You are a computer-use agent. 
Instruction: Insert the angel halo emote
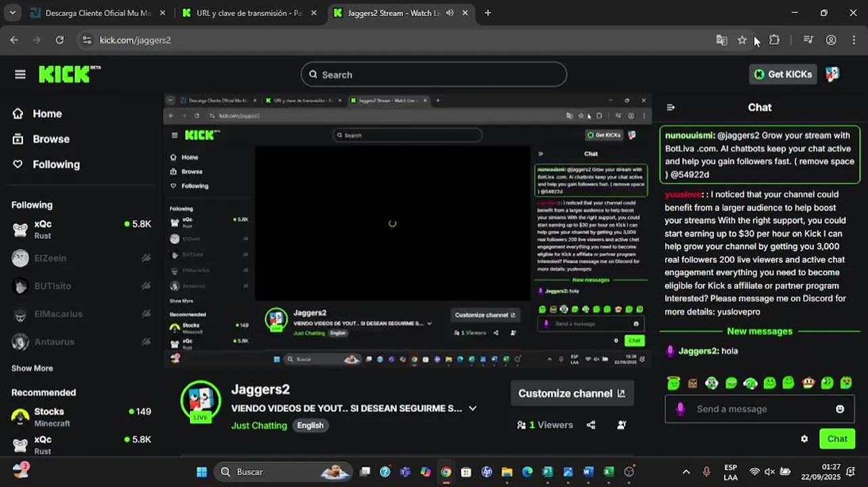(673, 383)
